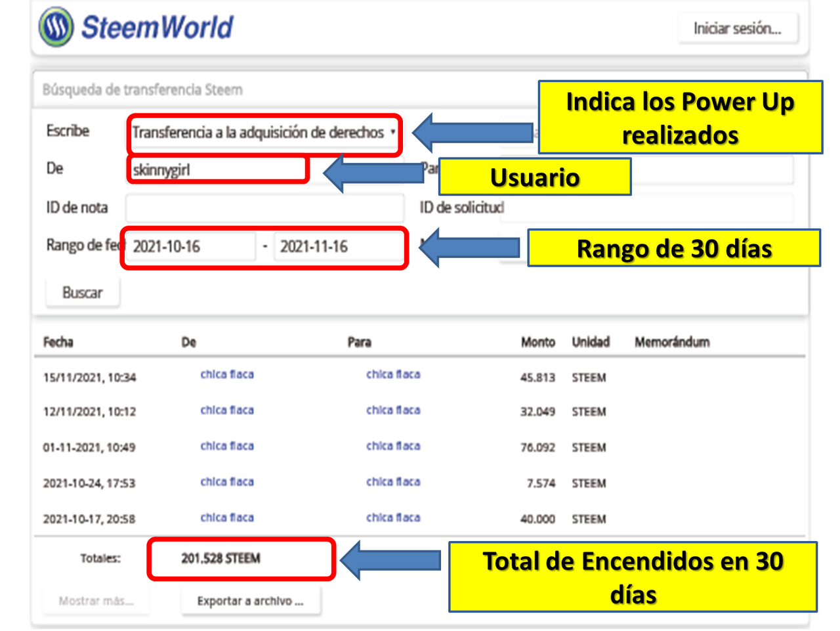The height and width of the screenshot is (631, 840).
Task: Select the date text 2021-10-24, 17:53
Action: (89, 483)
